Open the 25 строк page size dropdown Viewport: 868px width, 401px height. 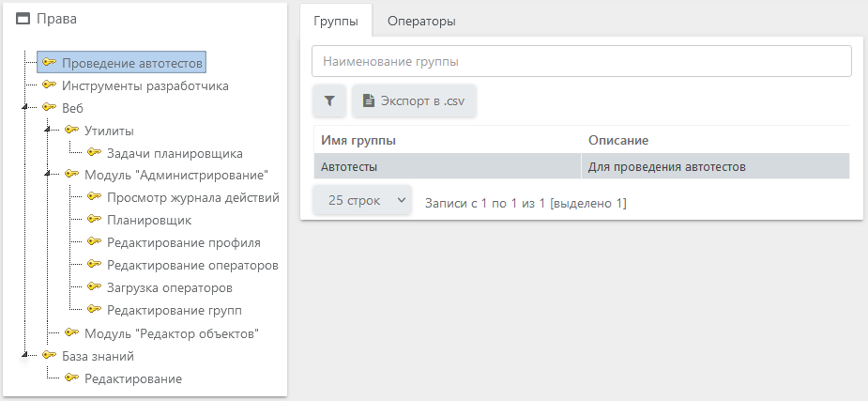[361, 201]
